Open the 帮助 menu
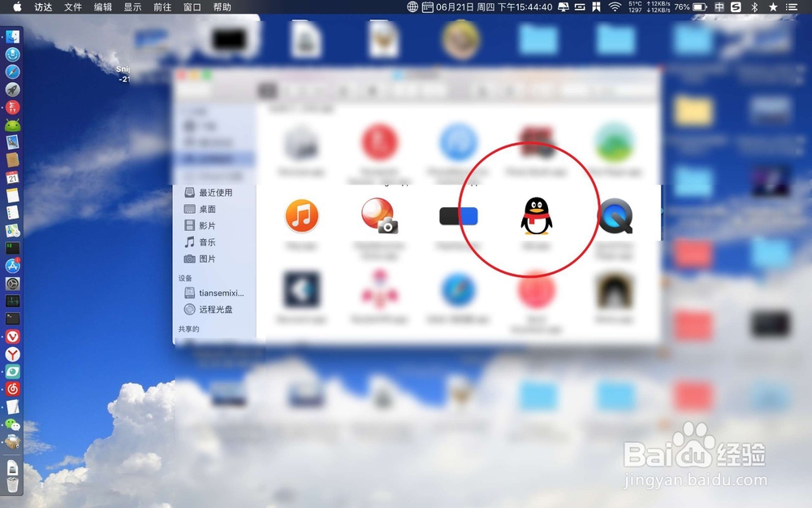Viewport: 812px width, 508px height. pos(222,7)
